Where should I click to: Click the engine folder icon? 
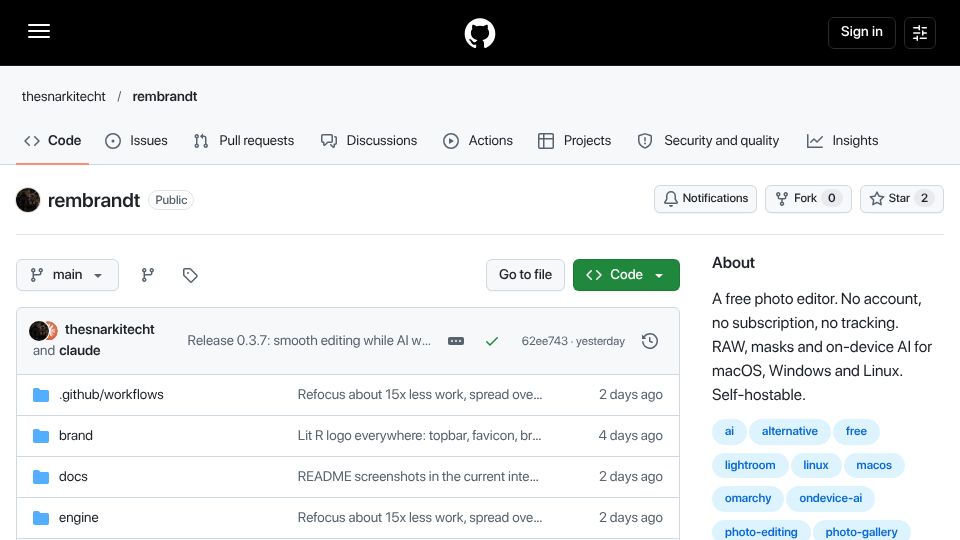(41, 518)
